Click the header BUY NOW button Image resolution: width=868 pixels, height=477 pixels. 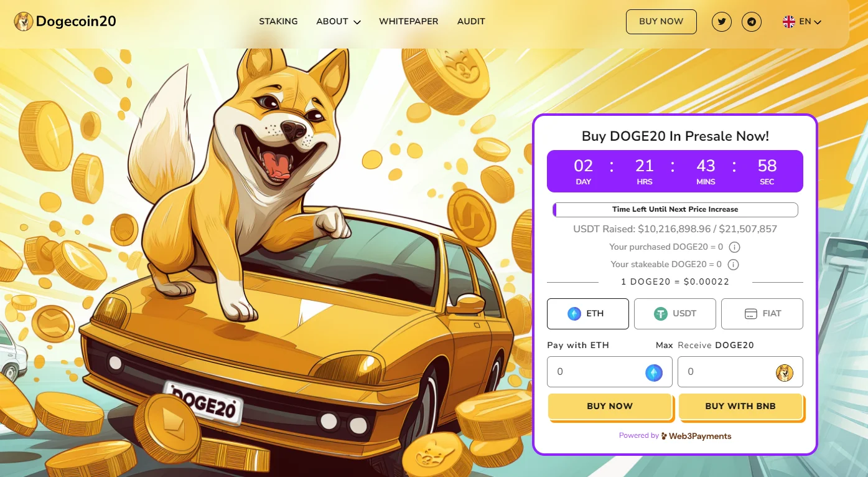point(661,22)
